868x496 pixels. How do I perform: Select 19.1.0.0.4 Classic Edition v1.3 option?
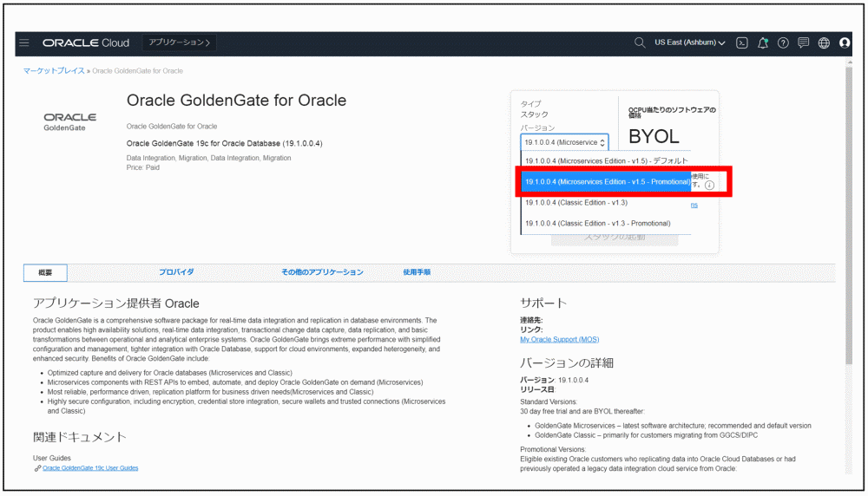pos(606,202)
